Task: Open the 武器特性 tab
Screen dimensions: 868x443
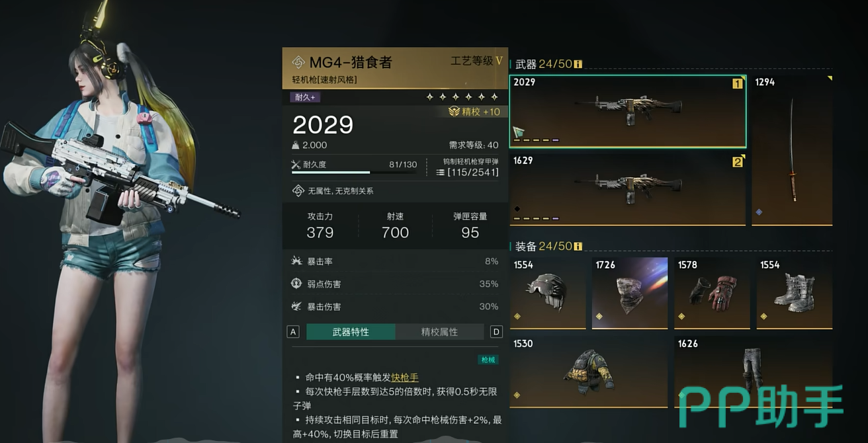Action: (x=351, y=332)
